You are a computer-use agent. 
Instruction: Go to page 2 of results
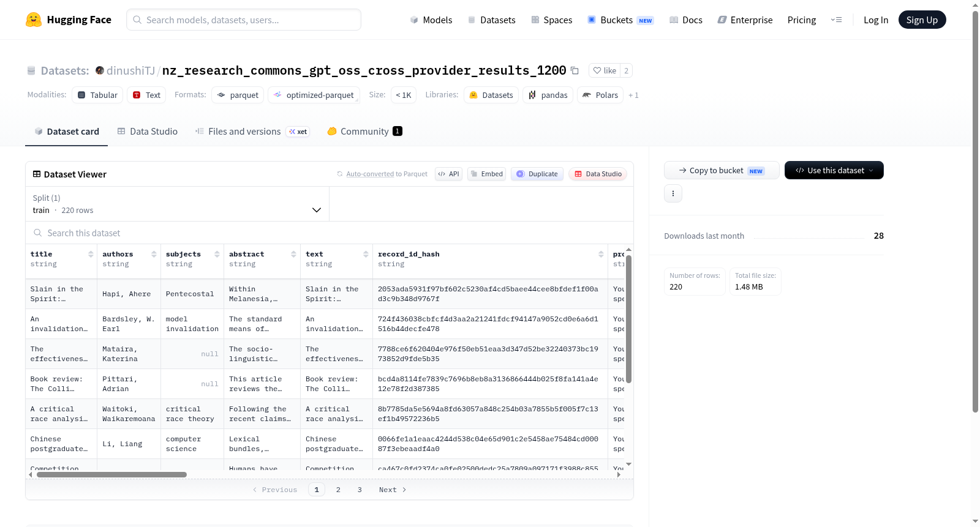coord(338,490)
